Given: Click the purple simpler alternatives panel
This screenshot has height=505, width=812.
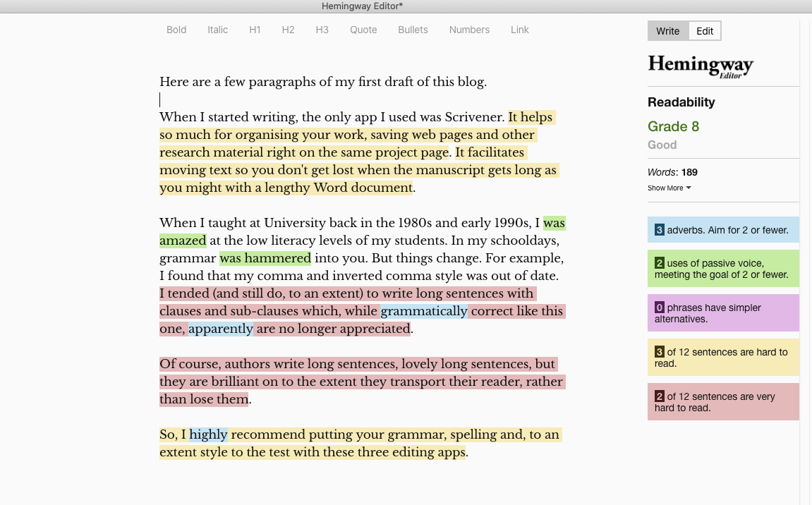Looking at the screenshot, I should [x=723, y=313].
